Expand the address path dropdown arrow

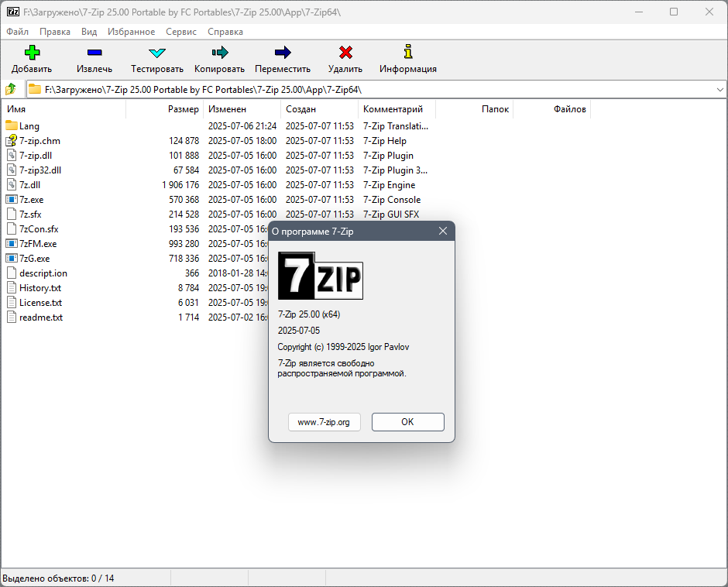[720, 89]
